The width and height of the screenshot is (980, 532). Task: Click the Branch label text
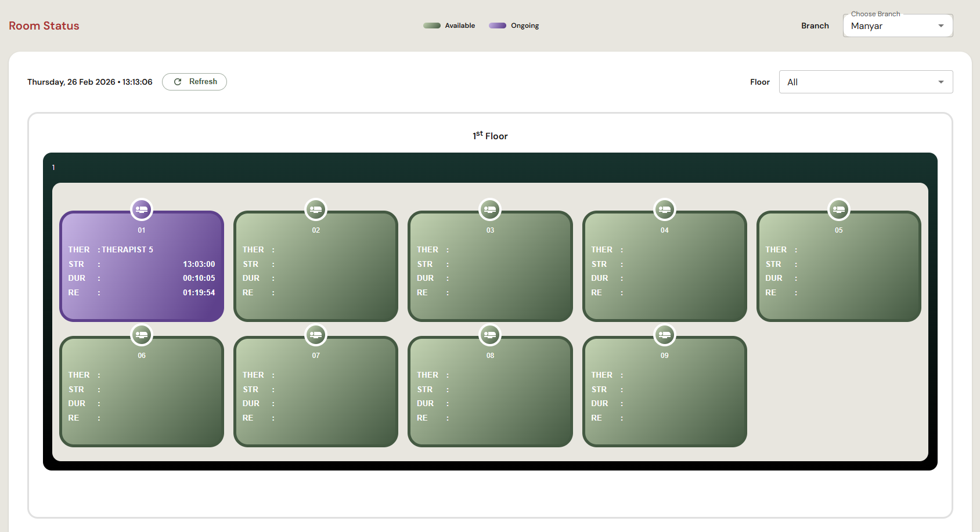815,26
